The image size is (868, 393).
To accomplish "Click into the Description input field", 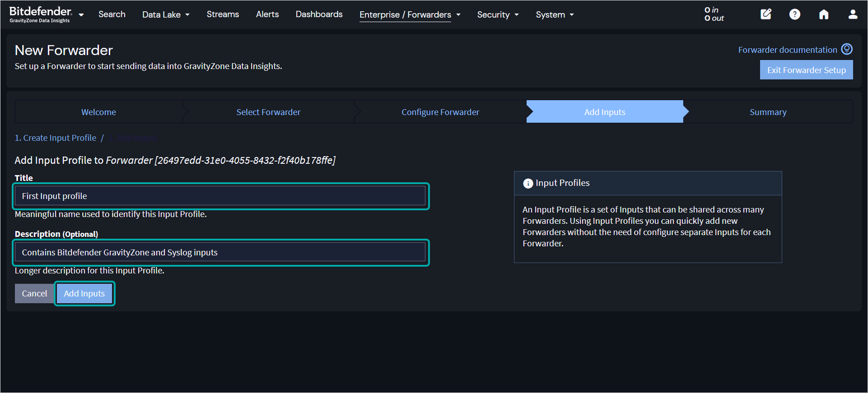I will [x=220, y=252].
